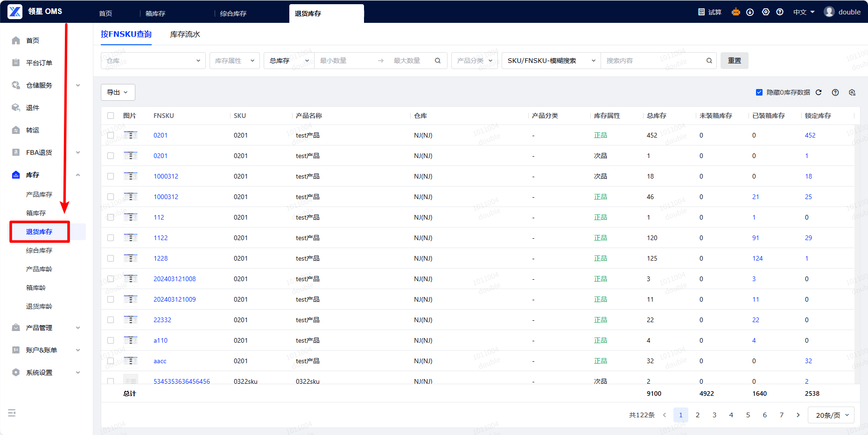Select the checkbox for FNSKU 1122 row

coord(111,238)
